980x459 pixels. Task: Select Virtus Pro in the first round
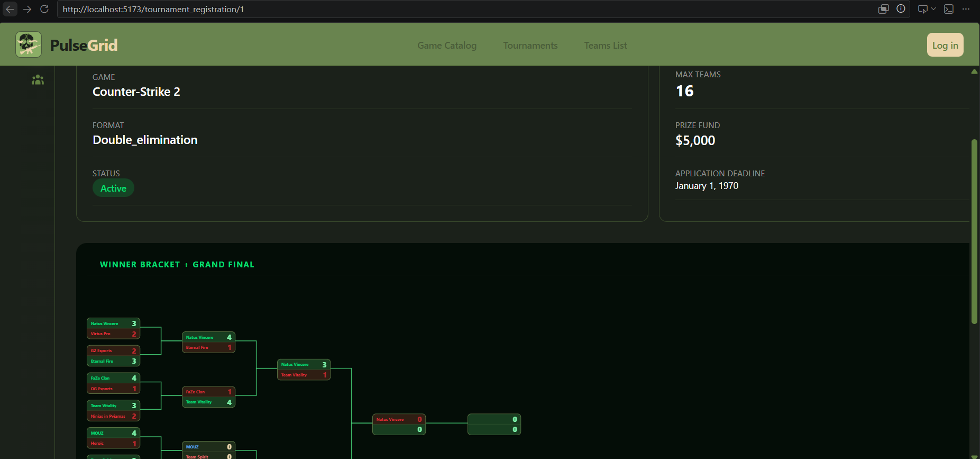tap(113, 334)
